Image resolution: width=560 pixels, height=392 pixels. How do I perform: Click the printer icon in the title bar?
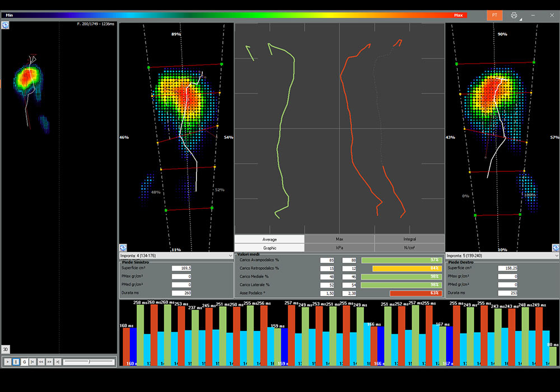[x=514, y=15]
